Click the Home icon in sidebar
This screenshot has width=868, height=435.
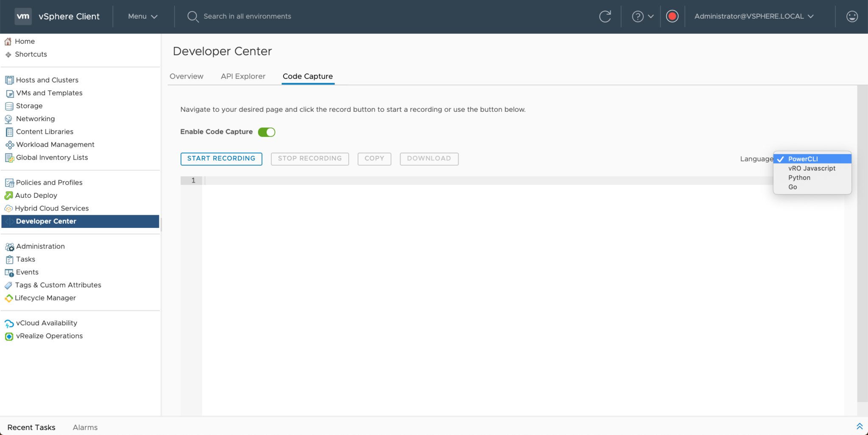8,42
